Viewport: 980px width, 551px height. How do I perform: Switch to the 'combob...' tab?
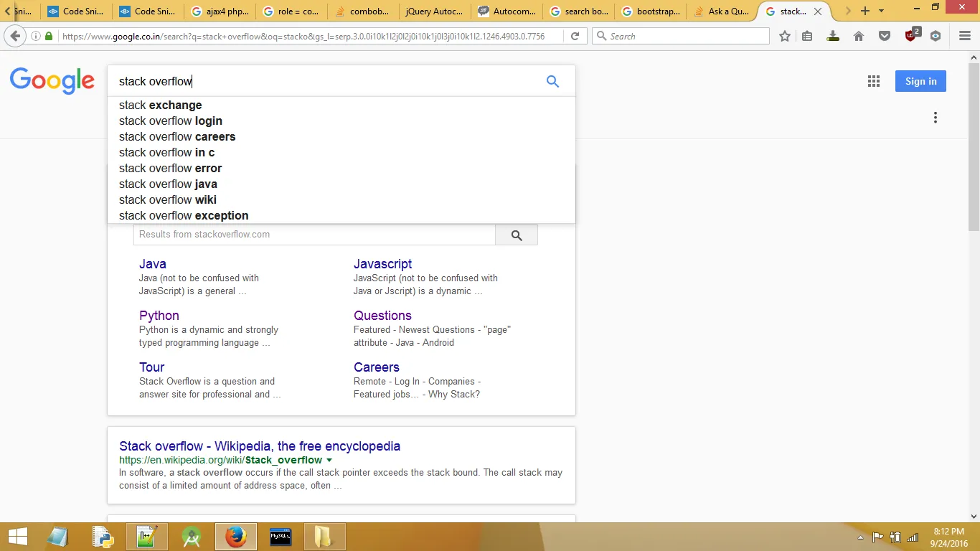pyautogui.click(x=363, y=11)
